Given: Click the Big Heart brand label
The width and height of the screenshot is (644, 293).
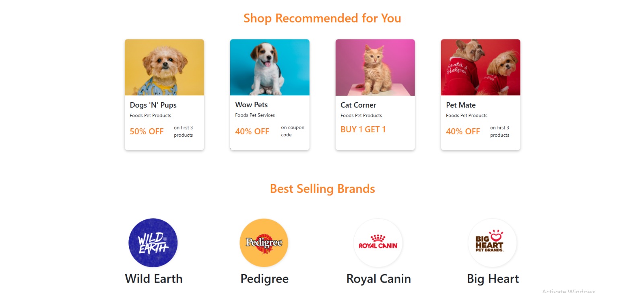Looking at the screenshot, I should pyautogui.click(x=493, y=279).
